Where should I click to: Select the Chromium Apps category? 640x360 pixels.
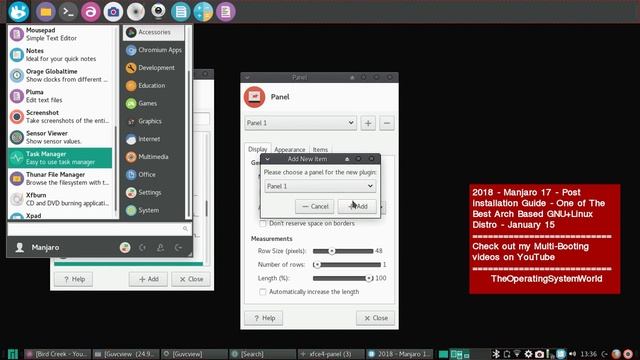click(x=153, y=50)
